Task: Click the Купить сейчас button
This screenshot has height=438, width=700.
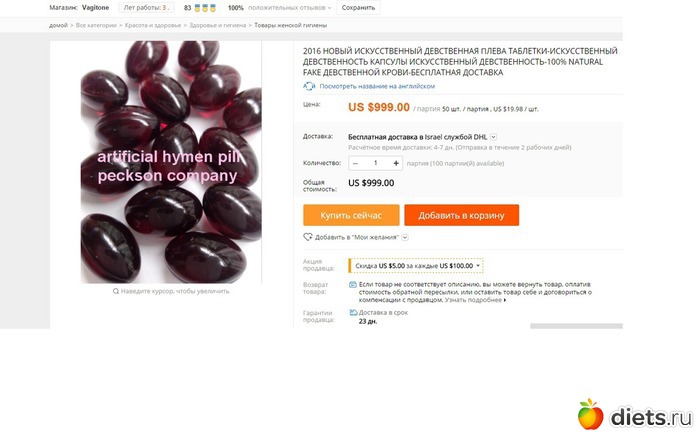Action: 351,215
